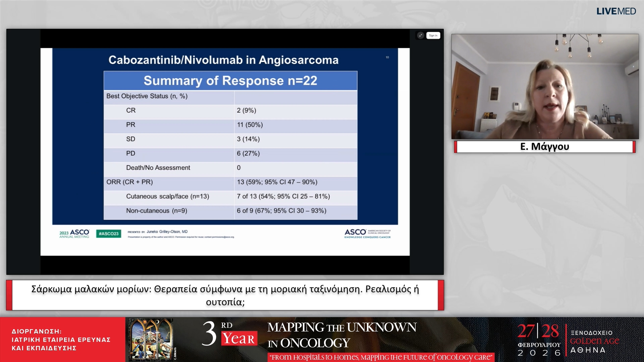644x362 pixels.
Task: Click the red ΔΙΟΡΓΑΝΩΣΗ organizer box
Action: tap(62, 340)
